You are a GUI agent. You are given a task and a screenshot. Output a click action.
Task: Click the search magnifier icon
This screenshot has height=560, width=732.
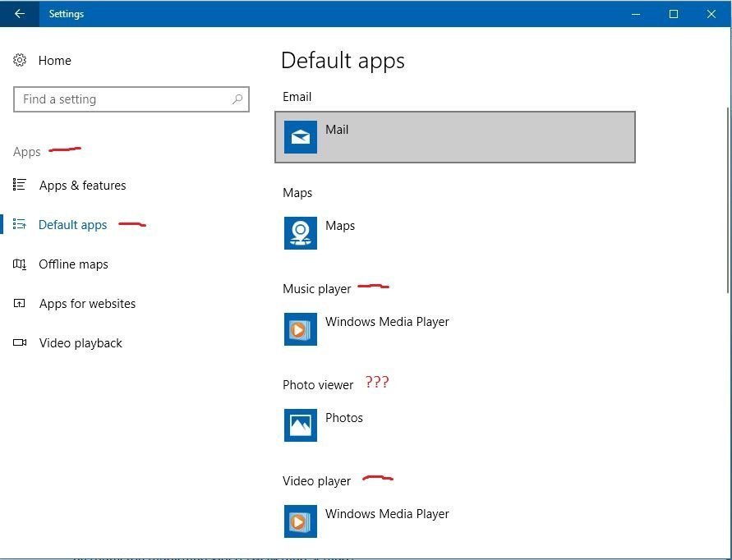(x=237, y=99)
